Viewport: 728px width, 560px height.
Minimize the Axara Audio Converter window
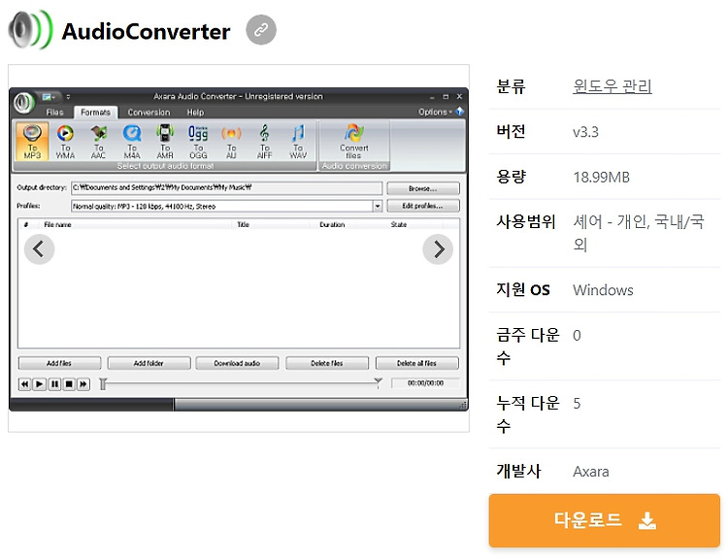(432, 97)
